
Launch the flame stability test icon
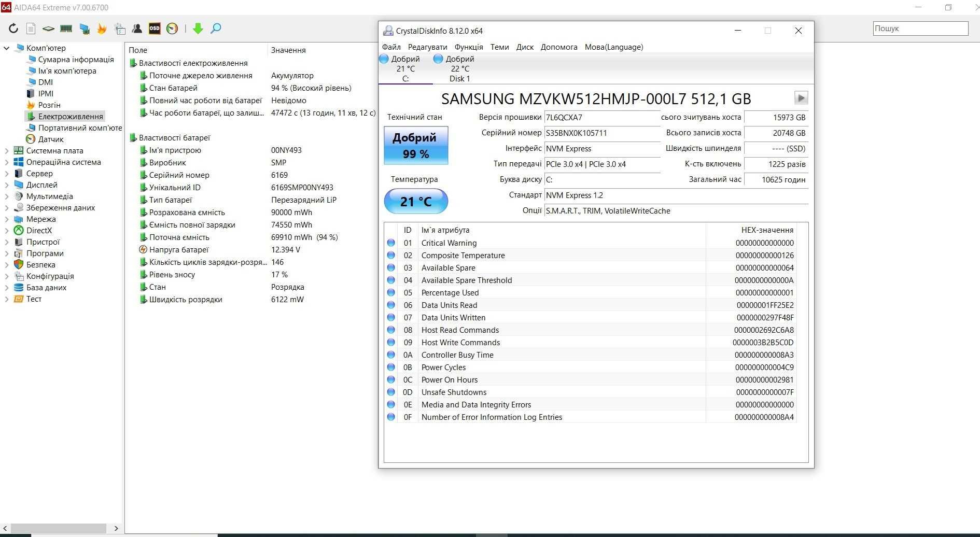pos(102,29)
